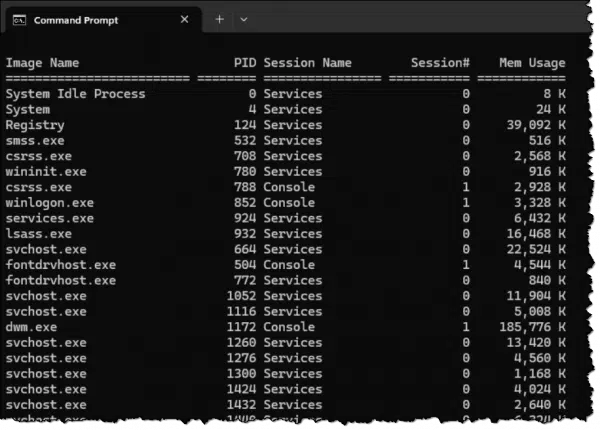
Task: Click the Image Name column header
Action: click(42, 63)
